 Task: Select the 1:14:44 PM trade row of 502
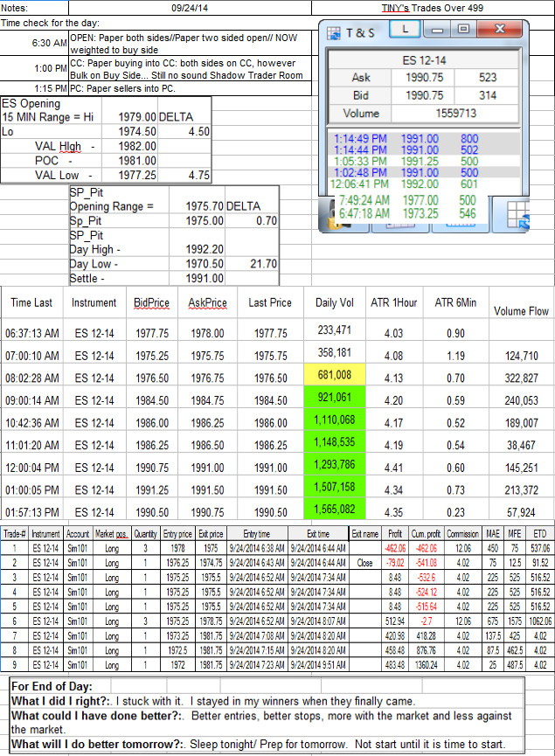[x=424, y=150]
